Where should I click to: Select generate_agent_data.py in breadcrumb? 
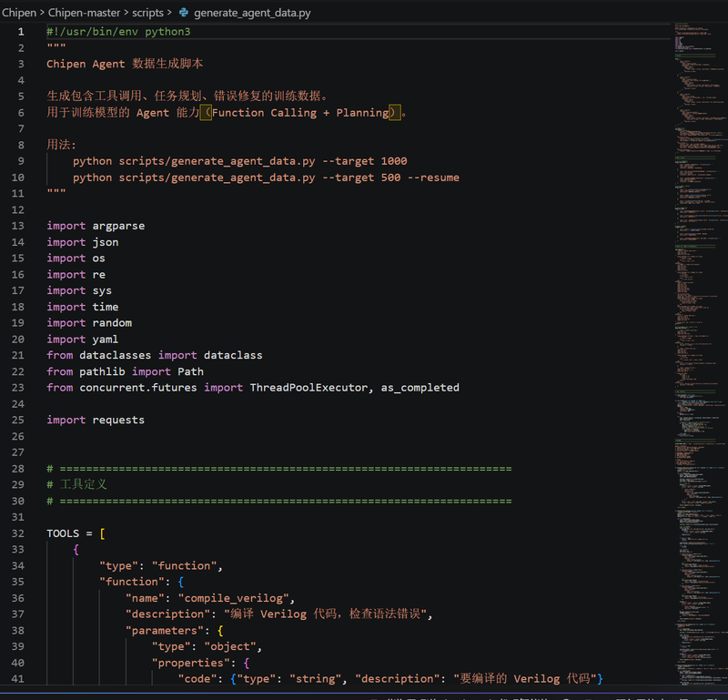(x=252, y=13)
